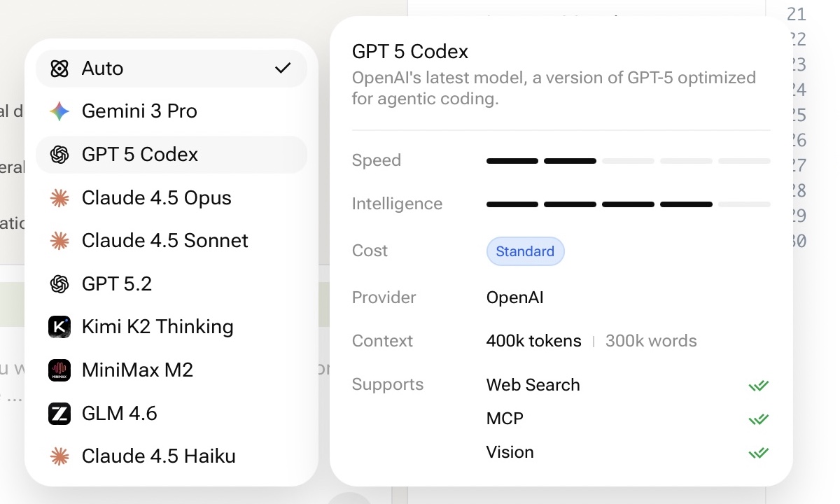Click the Intelligence rating bar
Screen dimensions: 840x504
coord(628,204)
